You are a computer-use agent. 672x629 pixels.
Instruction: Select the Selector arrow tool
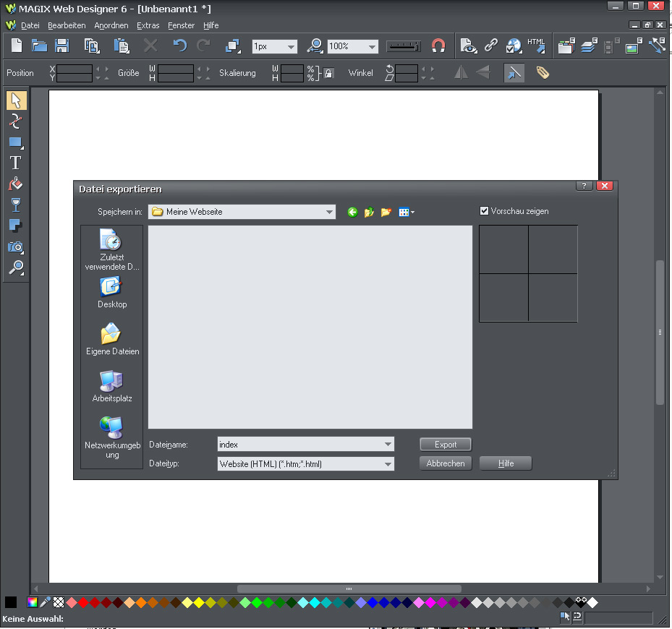pyautogui.click(x=17, y=100)
